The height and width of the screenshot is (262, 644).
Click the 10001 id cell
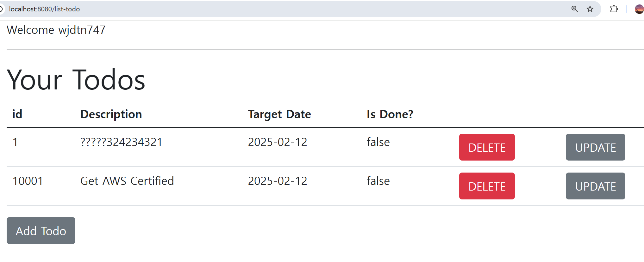point(28,181)
